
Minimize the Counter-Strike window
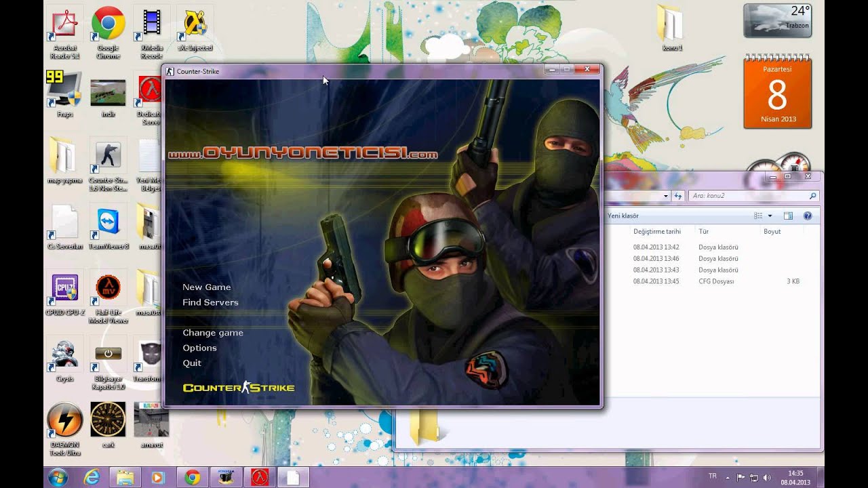coord(553,69)
